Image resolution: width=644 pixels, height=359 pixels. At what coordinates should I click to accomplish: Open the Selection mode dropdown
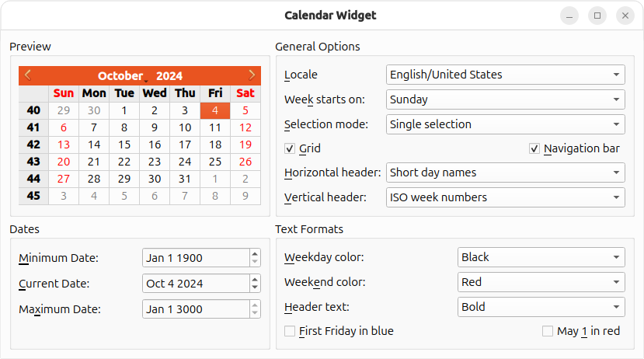505,124
